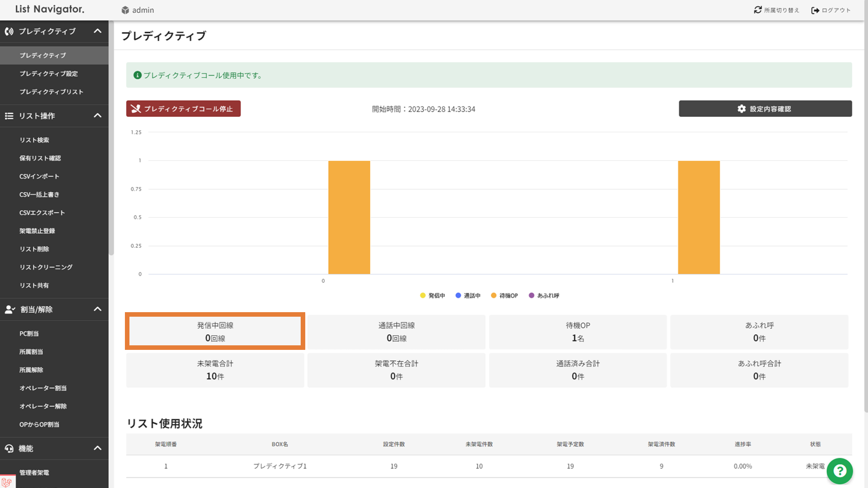Click the Laravel debug icon in the bottom corner
This screenshot has width=868, height=488.
coord(7,482)
